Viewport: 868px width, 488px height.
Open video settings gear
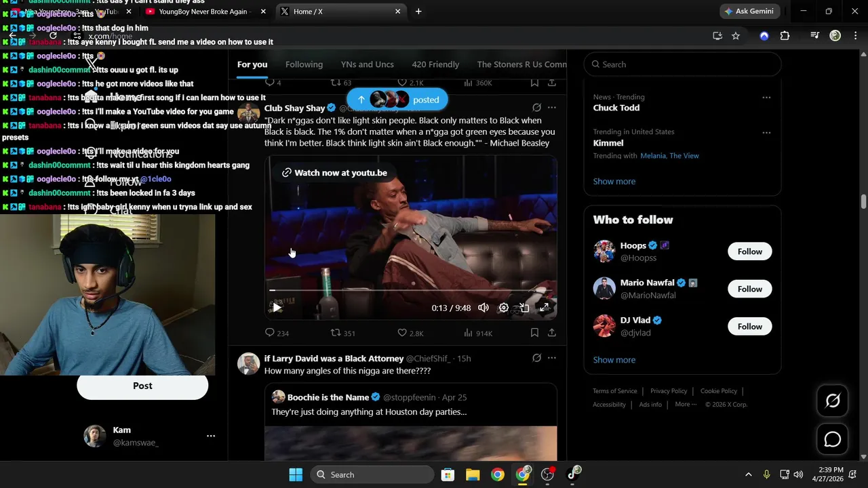(x=504, y=308)
